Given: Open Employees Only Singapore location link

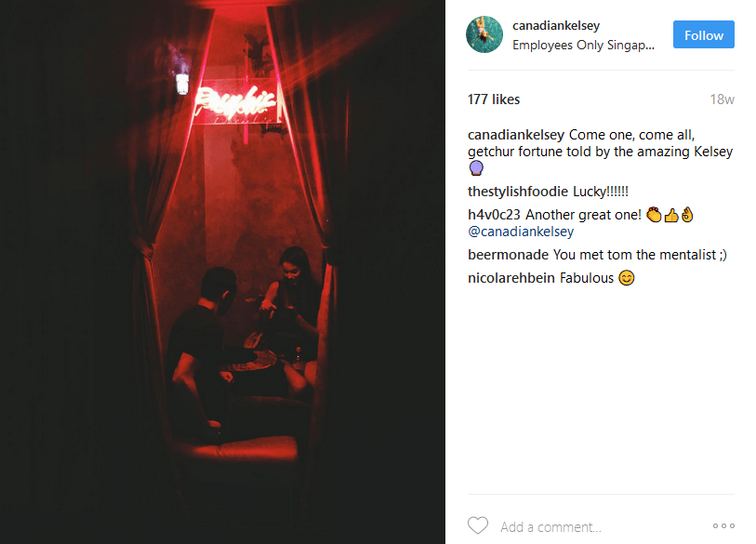Looking at the screenshot, I should [x=583, y=45].
